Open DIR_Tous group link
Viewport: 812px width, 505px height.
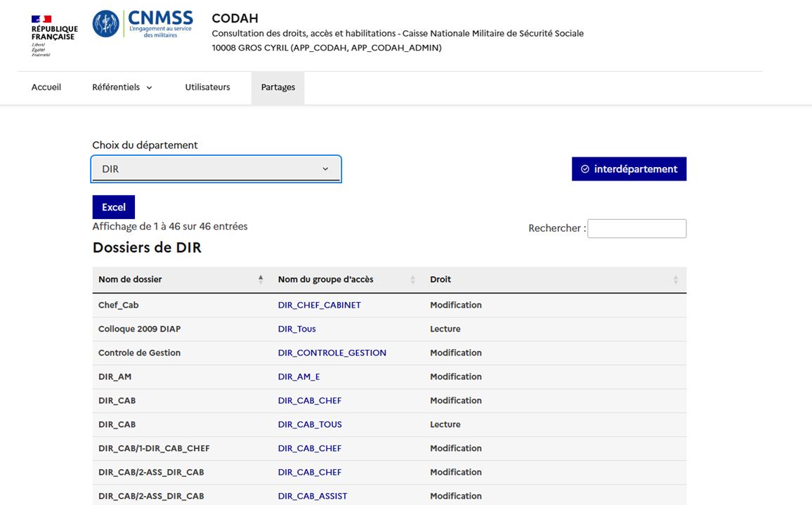[296, 329]
